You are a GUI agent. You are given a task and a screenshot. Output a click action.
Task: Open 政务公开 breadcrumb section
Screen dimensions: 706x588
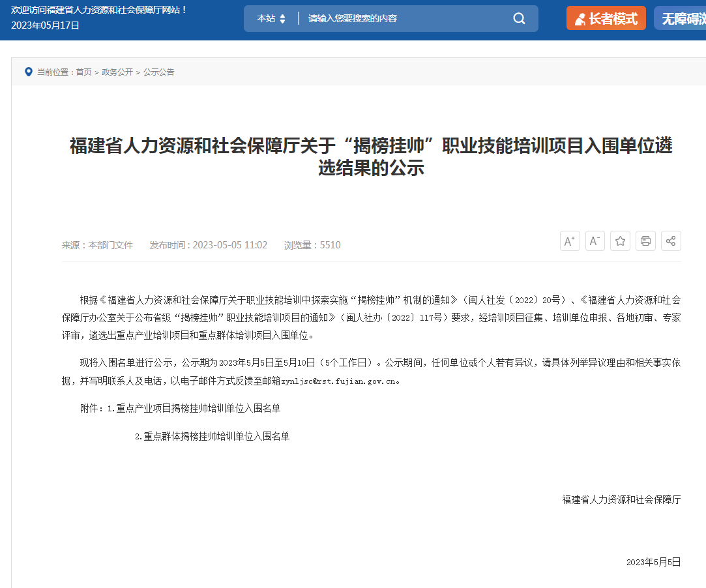[x=117, y=72]
